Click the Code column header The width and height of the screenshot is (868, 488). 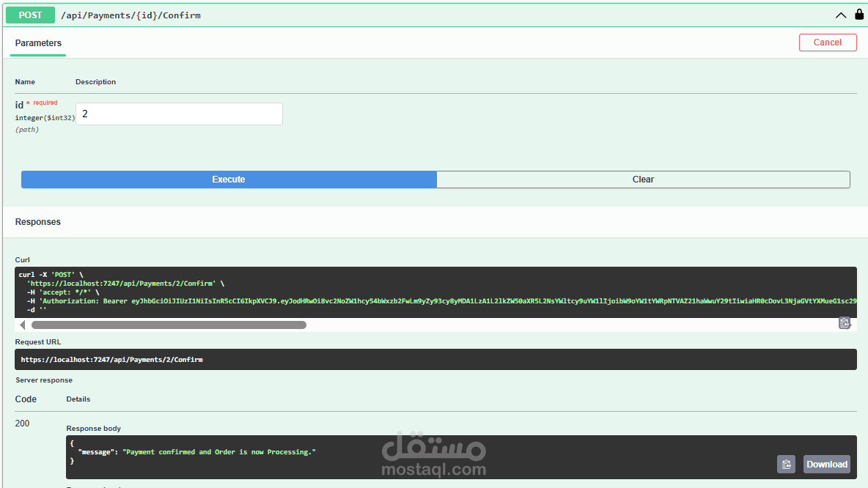pos(26,399)
